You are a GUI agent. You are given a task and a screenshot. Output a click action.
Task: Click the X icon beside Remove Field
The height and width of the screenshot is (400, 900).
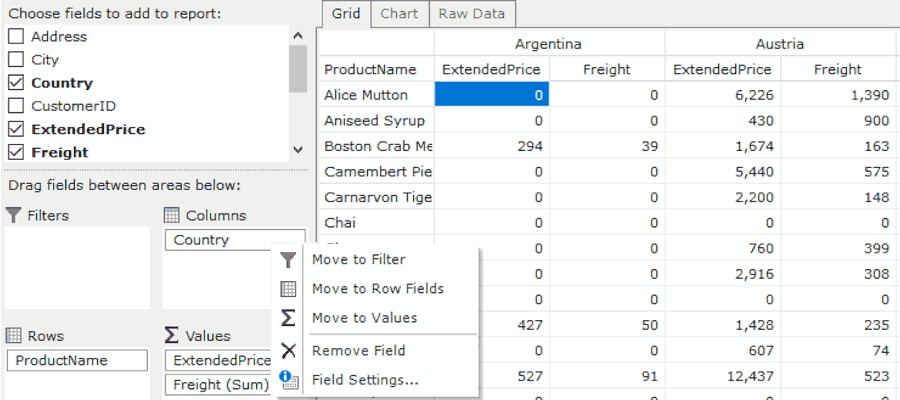click(x=288, y=351)
